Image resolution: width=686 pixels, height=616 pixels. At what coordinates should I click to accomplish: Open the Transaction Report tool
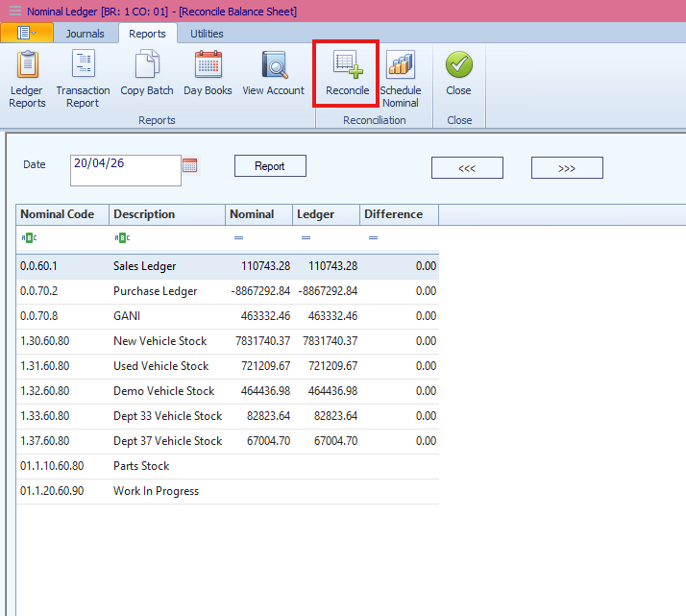coord(83,79)
